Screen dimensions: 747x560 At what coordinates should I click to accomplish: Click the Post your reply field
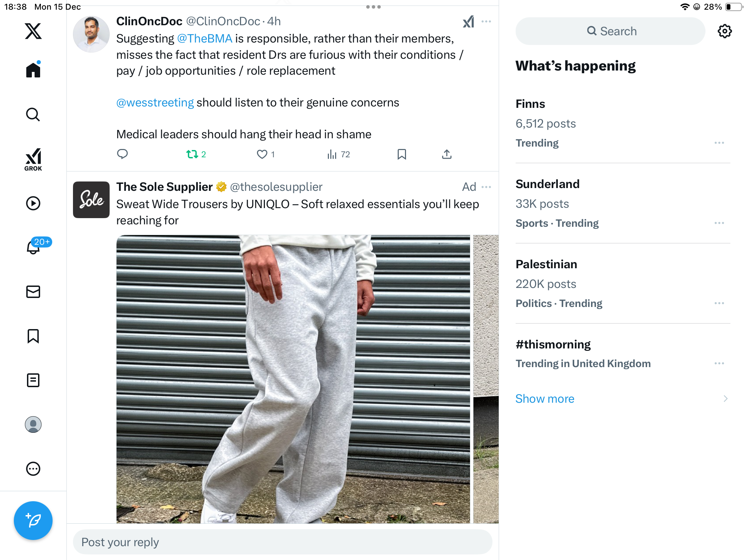tap(283, 542)
